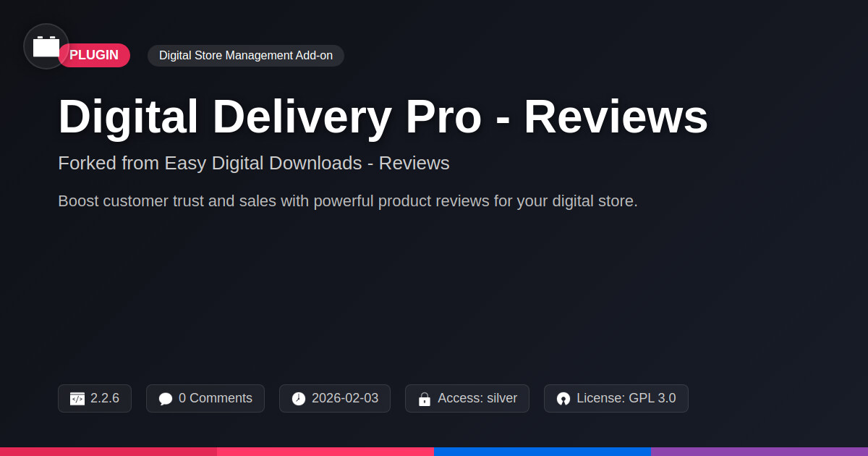Image resolution: width=868 pixels, height=456 pixels.
Task: Click the open-source license icon
Action: 563,399
